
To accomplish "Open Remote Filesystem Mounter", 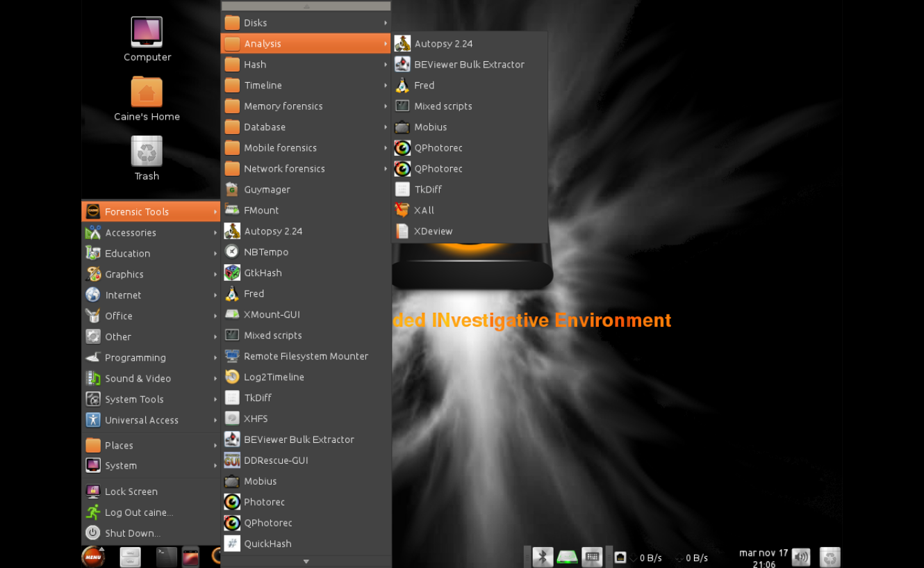I will [306, 356].
